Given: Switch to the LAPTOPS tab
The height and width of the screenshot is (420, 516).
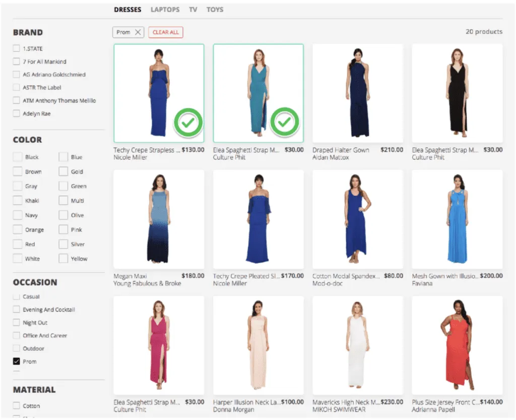Looking at the screenshot, I should point(165,9).
